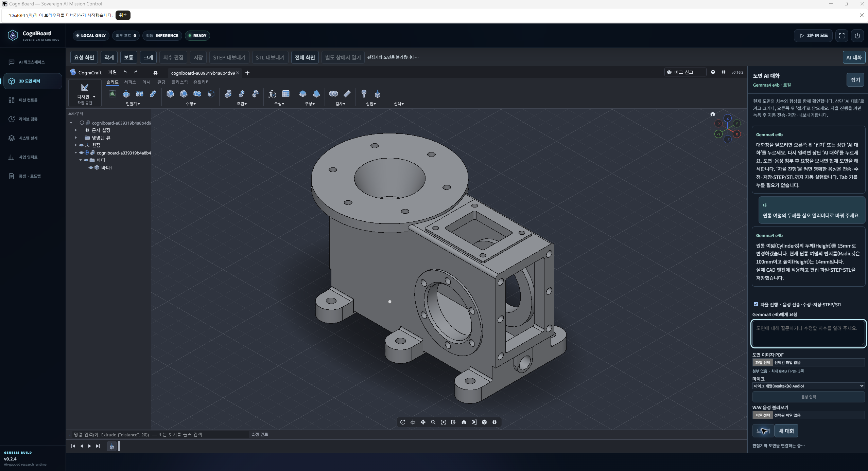Open the fx parameters tool

point(272,94)
